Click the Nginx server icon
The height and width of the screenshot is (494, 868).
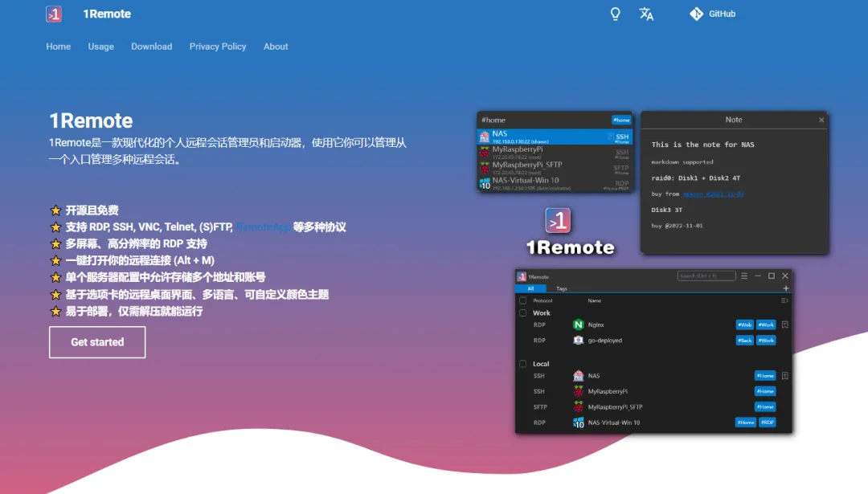[x=578, y=325]
